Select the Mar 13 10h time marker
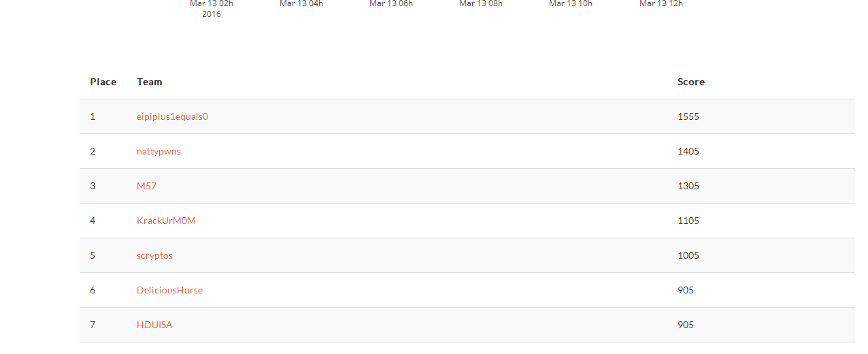The height and width of the screenshot is (354, 868). click(x=571, y=4)
